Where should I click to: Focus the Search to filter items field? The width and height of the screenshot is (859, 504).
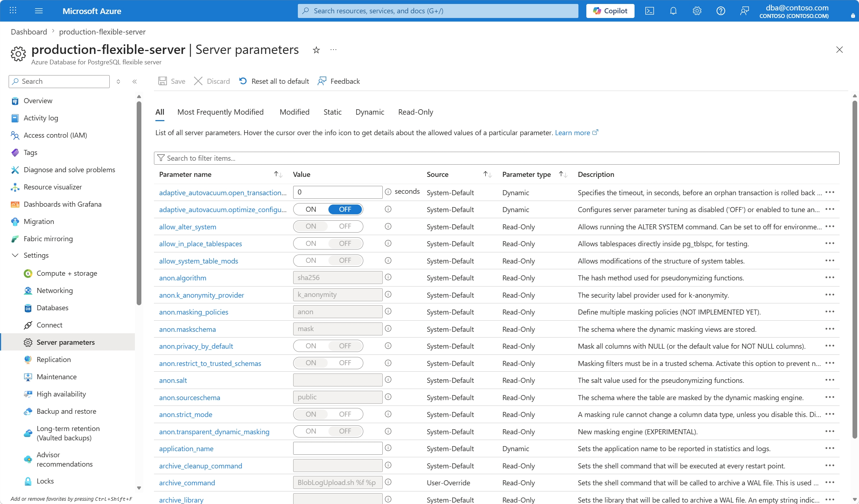(x=497, y=158)
